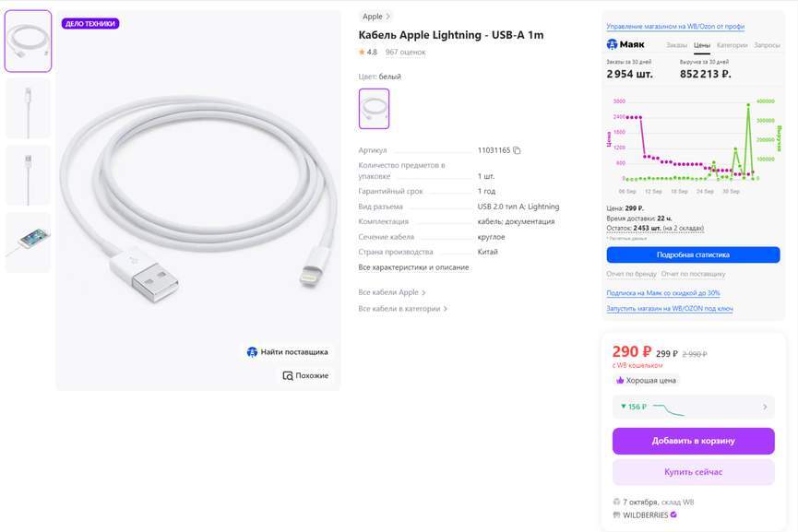Select the second product image thumbnail

29,109
